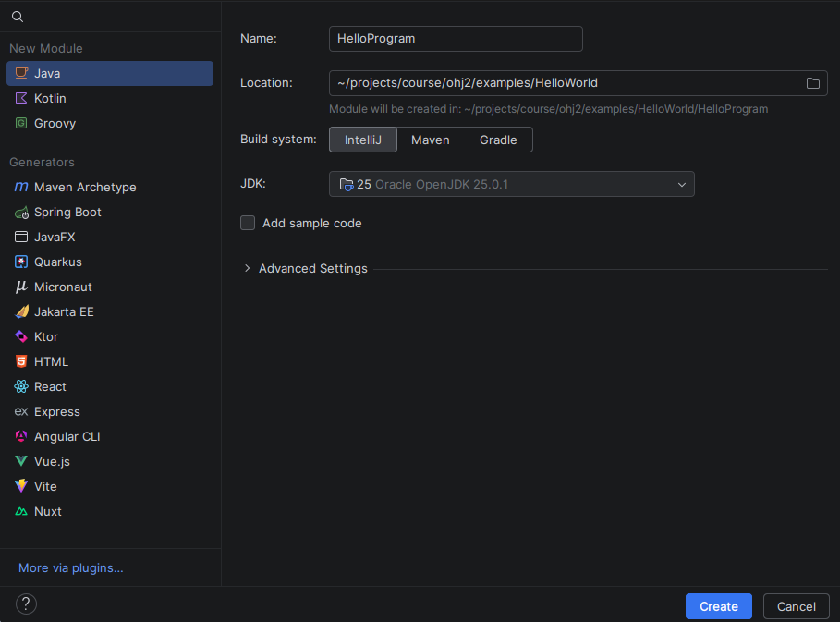Set build system to Maven
The height and width of the screenshot is (622, 840).
430,140
